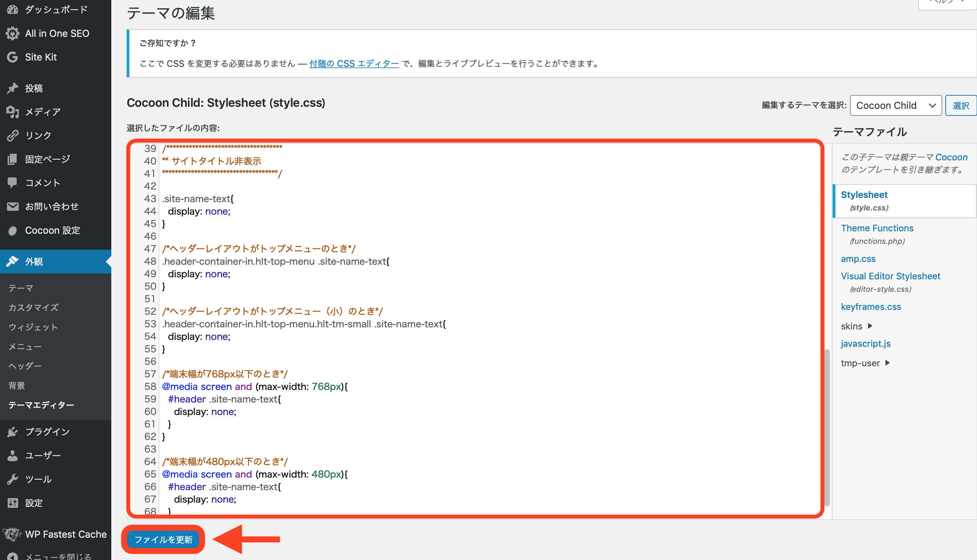Open 背景 submenu item
The image size is (977, 560).
click(x=17, y=385)
